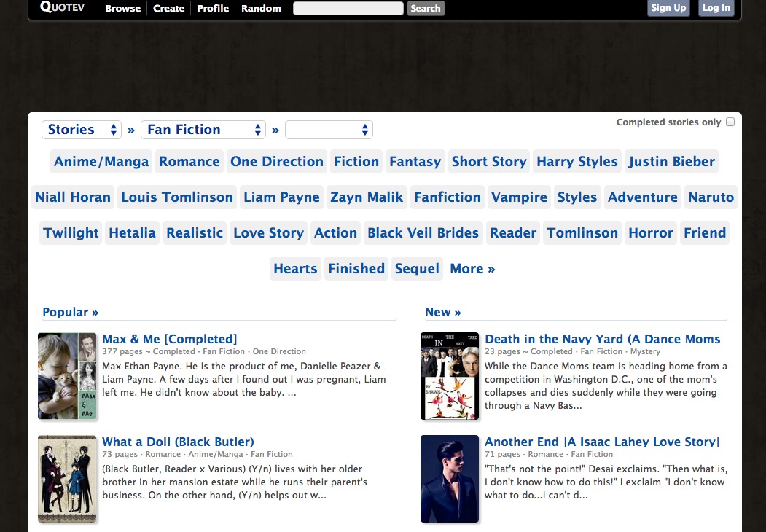Browse the Hetalia tag

(x=132, y=232)
